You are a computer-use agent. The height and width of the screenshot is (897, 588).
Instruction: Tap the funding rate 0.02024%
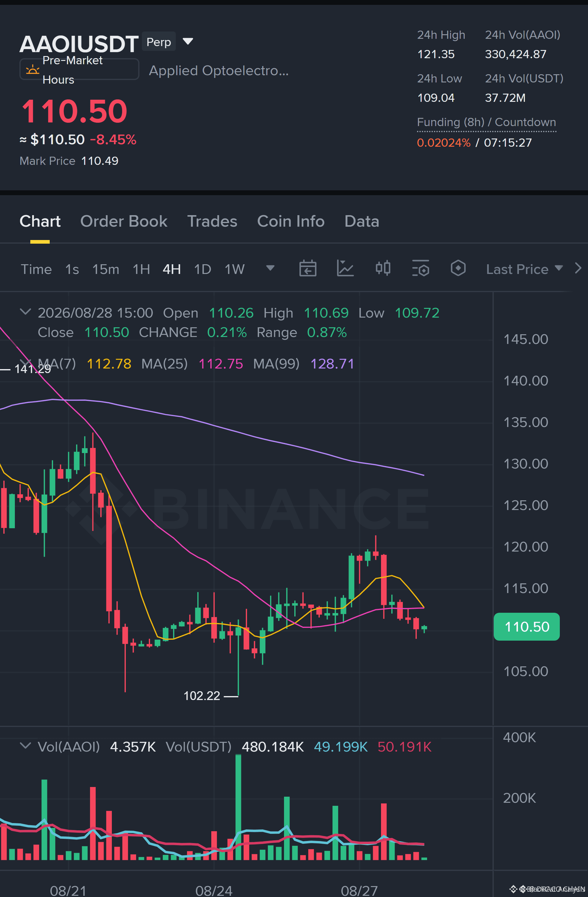pos(444,142)
